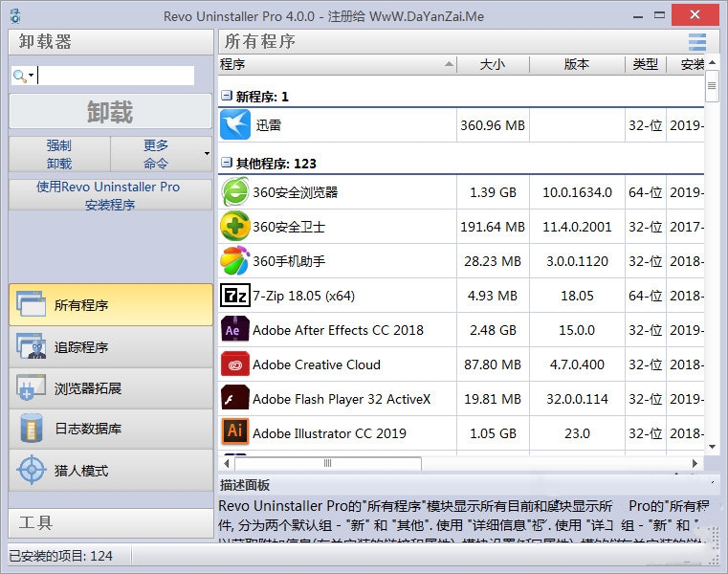The width and height of the screenshot is (728, 574).
Task: Open the 所有程序 module
Action: click(111, 304)
